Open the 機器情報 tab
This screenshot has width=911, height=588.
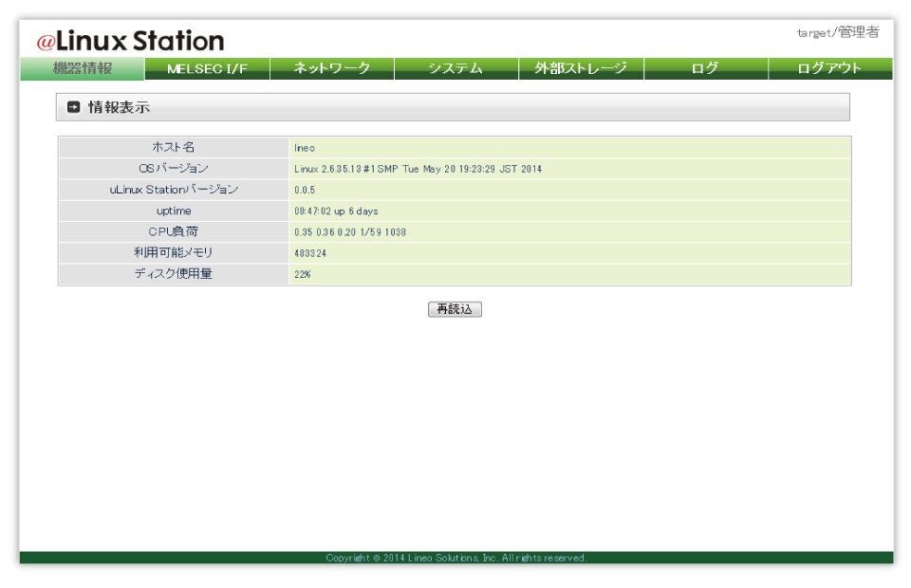tap(83, 68)
